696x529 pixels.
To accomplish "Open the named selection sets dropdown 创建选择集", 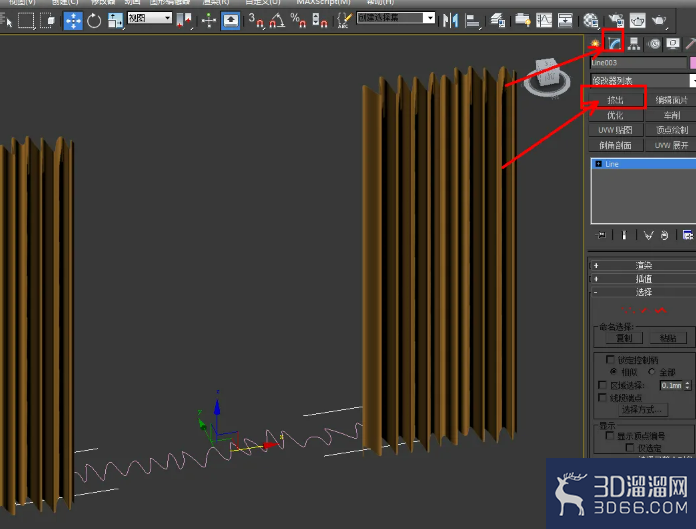I will click(x=396, y=18).
